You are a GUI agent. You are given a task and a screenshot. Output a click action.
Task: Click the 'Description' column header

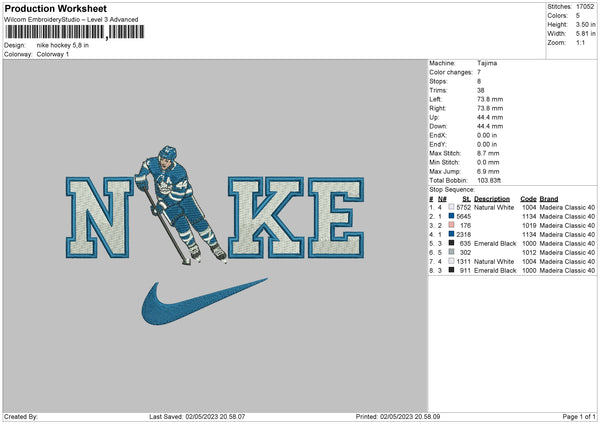pyautogui.click(x=492, y=199)
